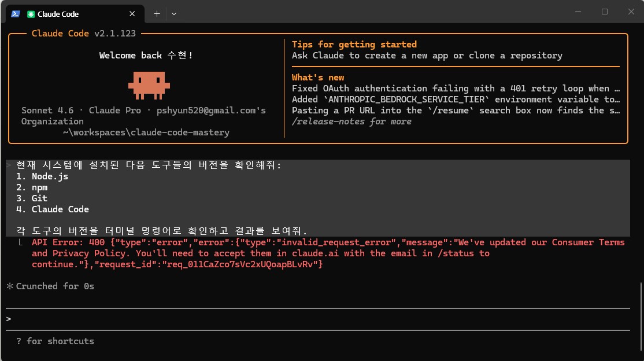Click the 'Fixed OAuth authentication failing' note
Image resolution: width=644 pixels, height=361 pixels.
(x=456, y=89)
